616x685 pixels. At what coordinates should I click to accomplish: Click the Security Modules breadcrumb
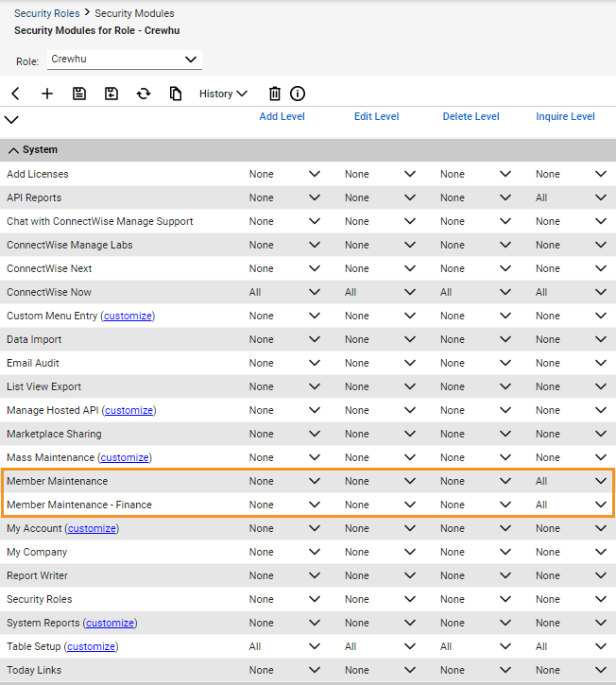pyautogui.click(x=134, y=13)
